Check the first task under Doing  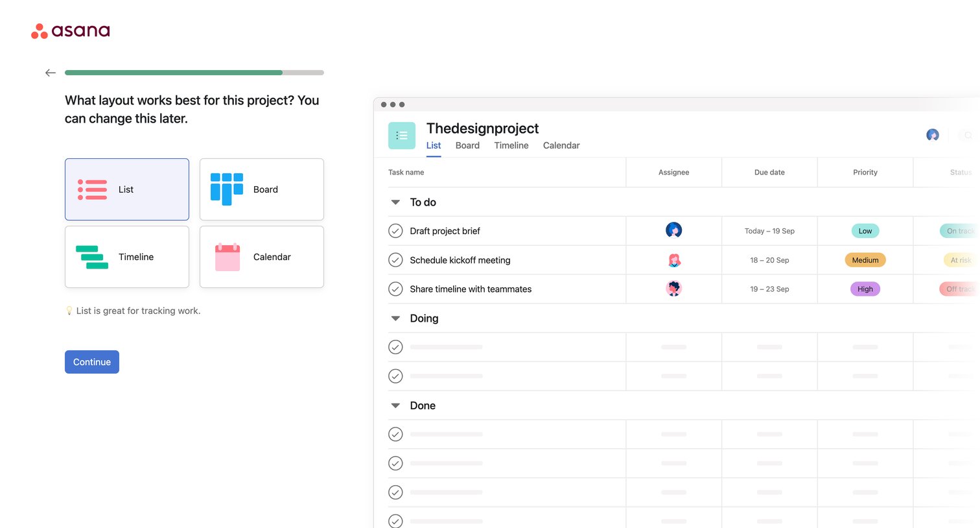(395, 347)
